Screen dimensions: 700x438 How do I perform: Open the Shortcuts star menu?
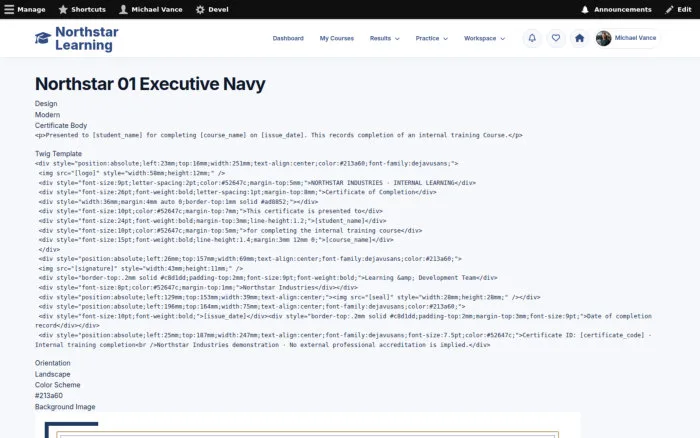coord(82,9)
